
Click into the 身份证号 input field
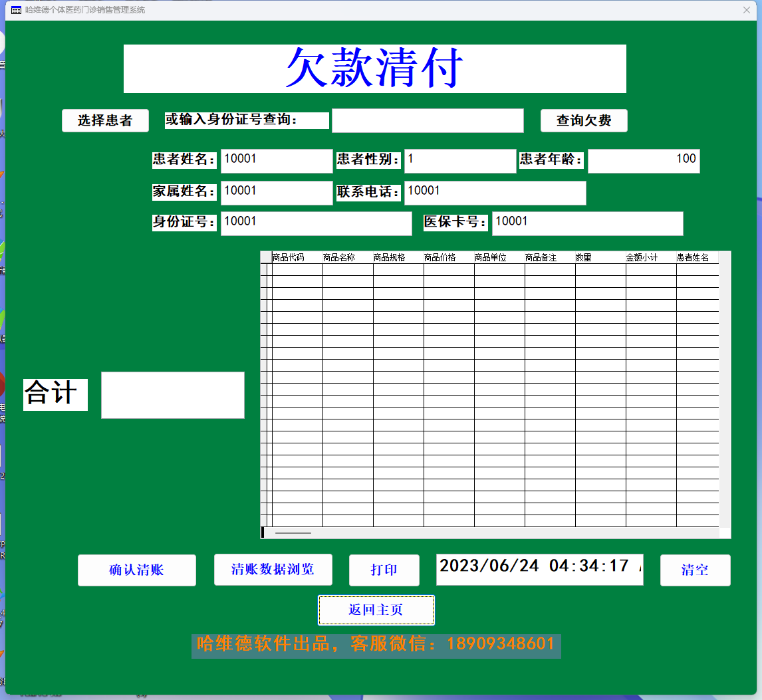[316, 223]
